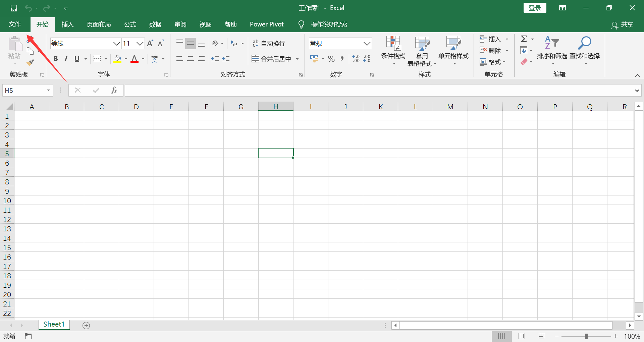This screenshot has height=342, width=644.
Task: Click the Increase Font Size icon
Action: [150, 43]
